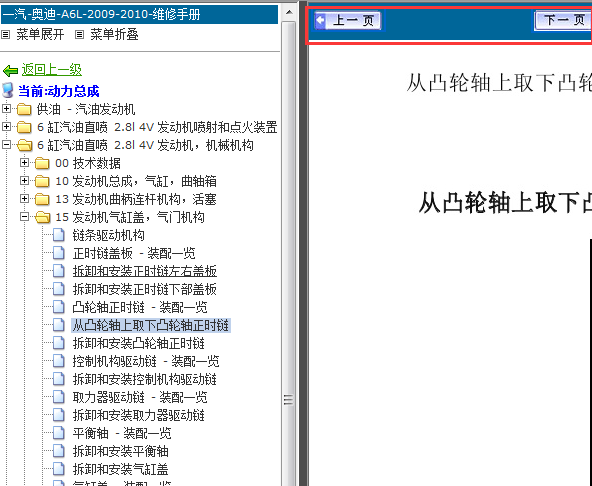Screen dimensions: 592x486
Task: Click the open folder icon of 发动机，机械机构
Action: click(x=25, y=145)
